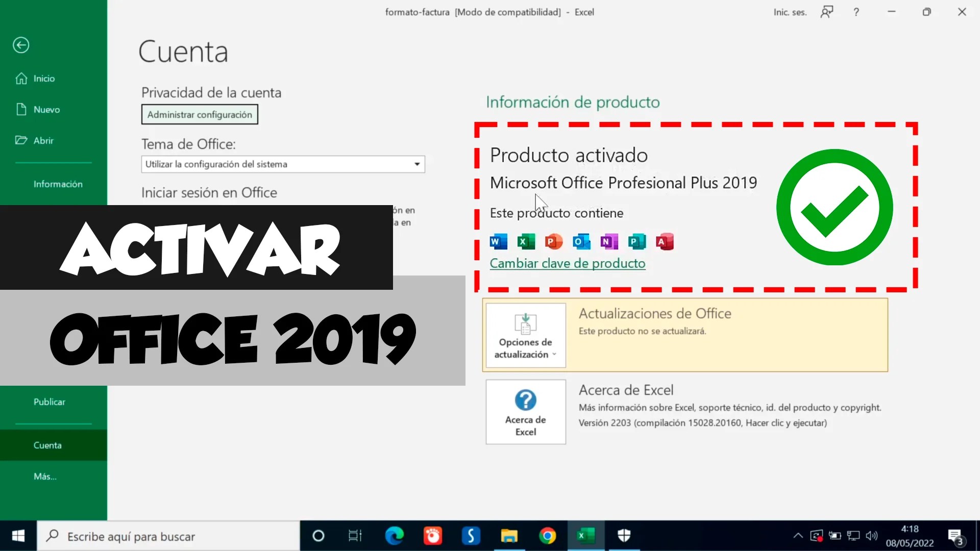This screenshot has width=980, height=551.
Task: Click the Administrar configuración button
Action: pos(200,115)
